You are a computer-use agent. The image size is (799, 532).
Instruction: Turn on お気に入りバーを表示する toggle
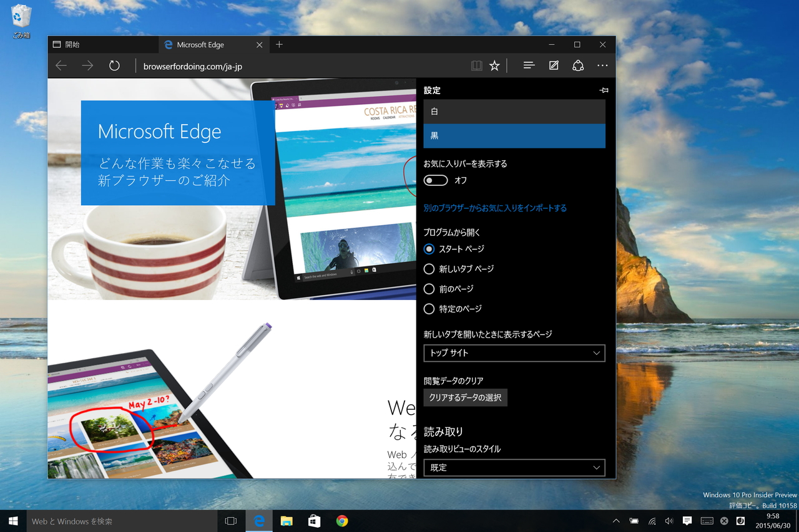435,180
